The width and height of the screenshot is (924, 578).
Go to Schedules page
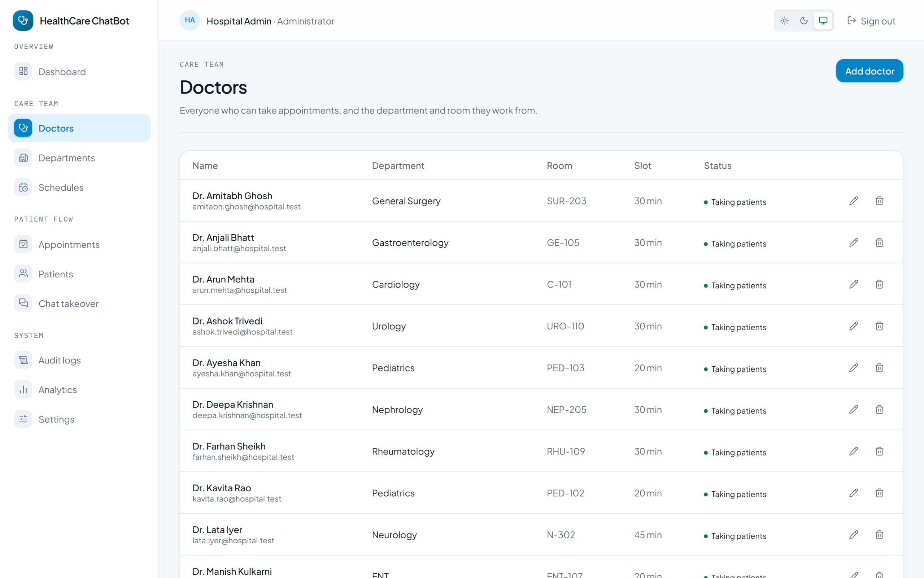(x=79, y=187)
